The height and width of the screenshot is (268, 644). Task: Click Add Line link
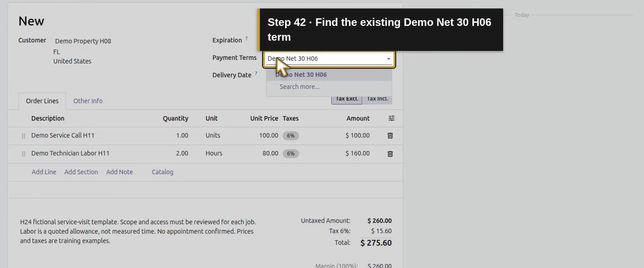point(44,172)
